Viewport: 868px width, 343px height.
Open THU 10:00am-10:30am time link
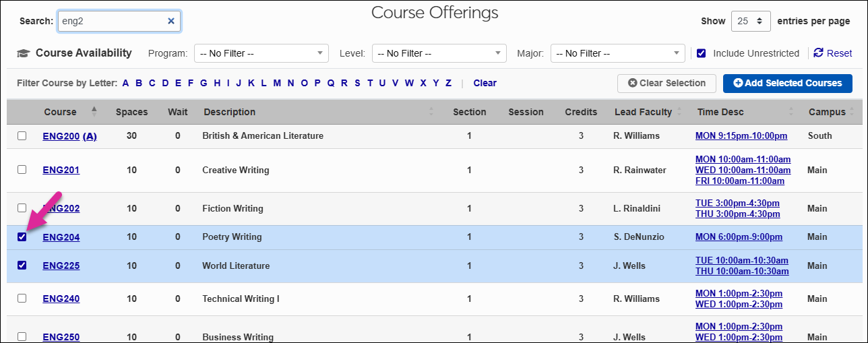pyautogui.click(x=742, y=271)
